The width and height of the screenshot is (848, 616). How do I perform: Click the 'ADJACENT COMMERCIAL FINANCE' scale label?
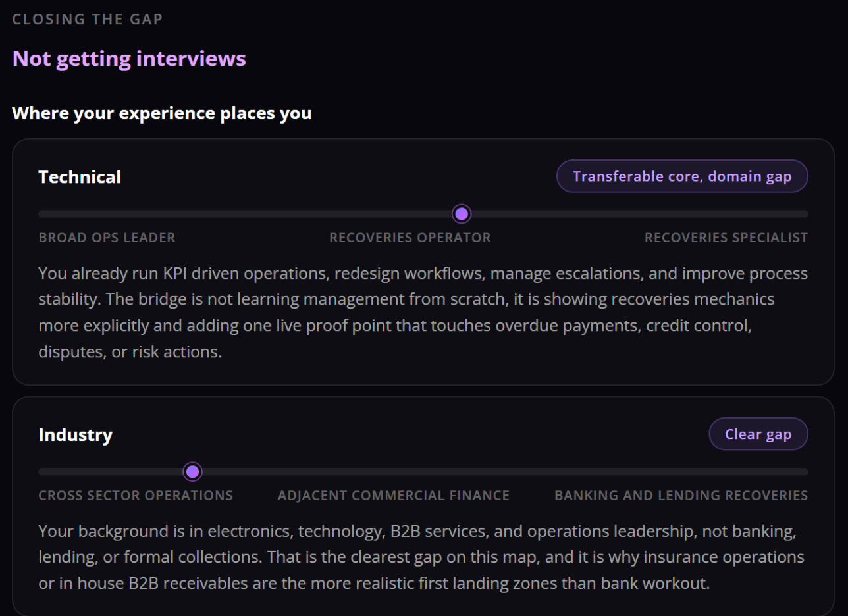tap(394, 496)
